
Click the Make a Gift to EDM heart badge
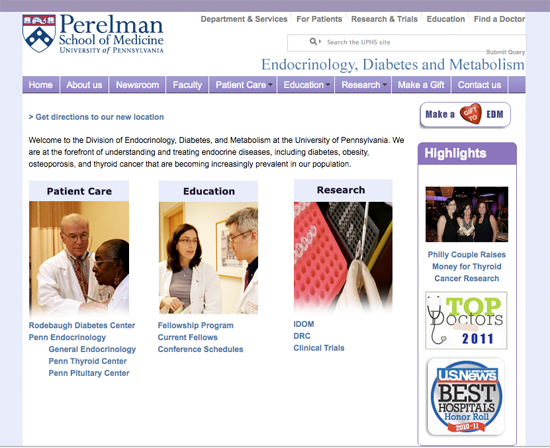click(465, 114)
